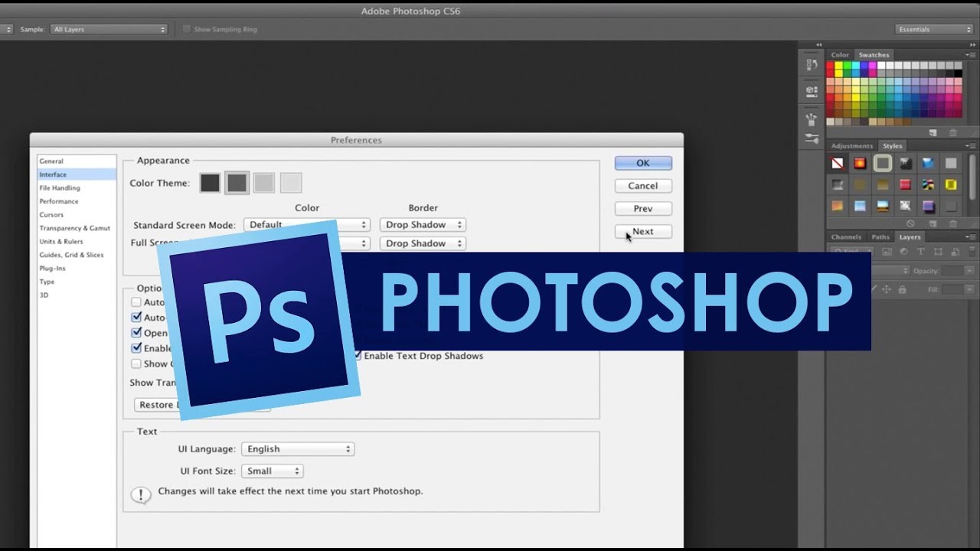
Task: Toggle the unchecked Auto- option checkbox
Action: pos(136,302)
